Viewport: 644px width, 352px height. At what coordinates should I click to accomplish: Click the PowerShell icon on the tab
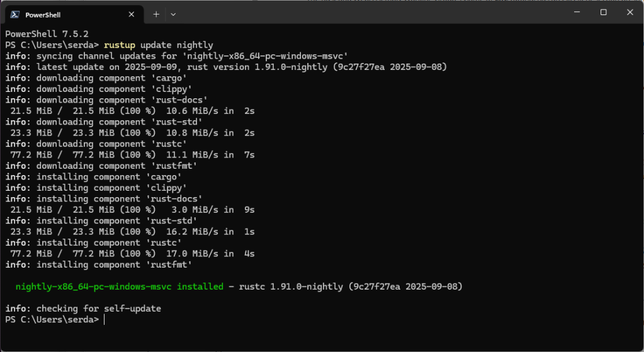(15, 14)
